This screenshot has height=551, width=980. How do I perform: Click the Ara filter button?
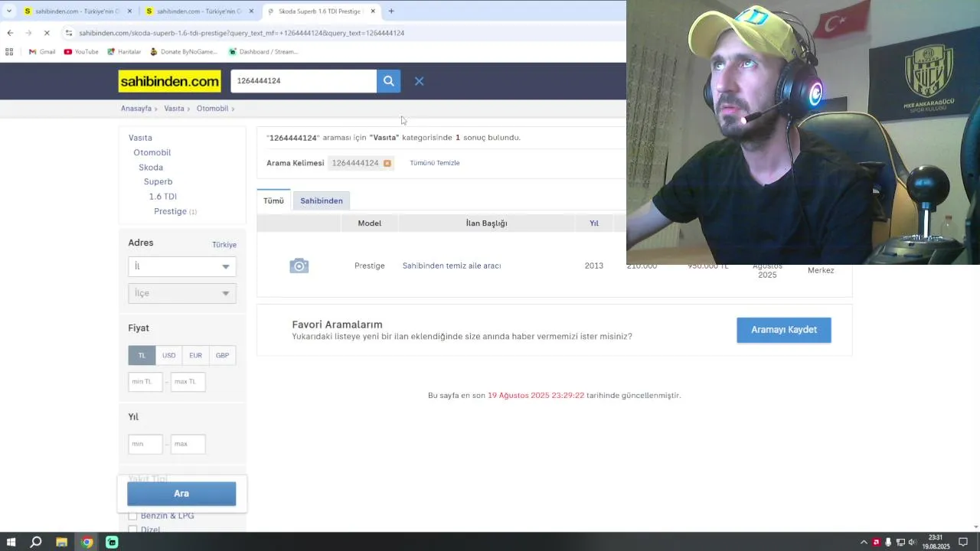point(181,494)
